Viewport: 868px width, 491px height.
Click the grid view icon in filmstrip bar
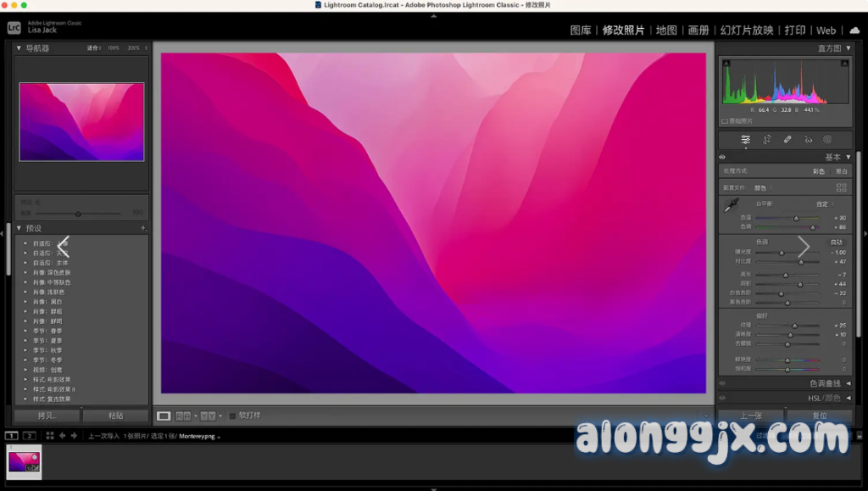click(50, 436)
